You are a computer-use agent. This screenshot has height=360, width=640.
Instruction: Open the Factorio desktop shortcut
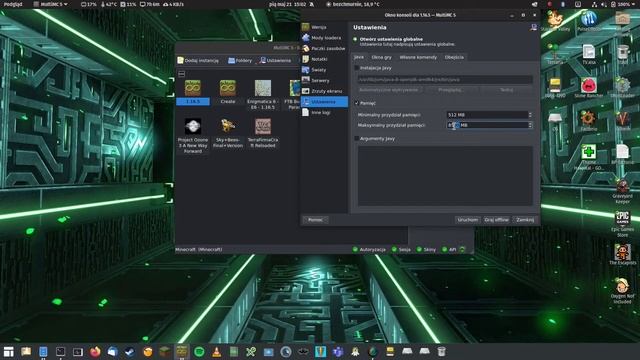click(589, 121)
